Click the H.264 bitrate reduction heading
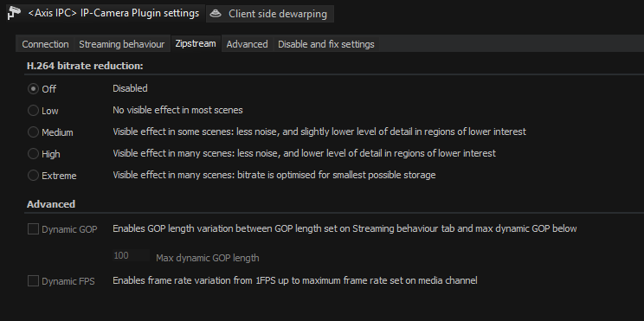The width and height of the screenshot is (644, 321). [x=85, y=66]
